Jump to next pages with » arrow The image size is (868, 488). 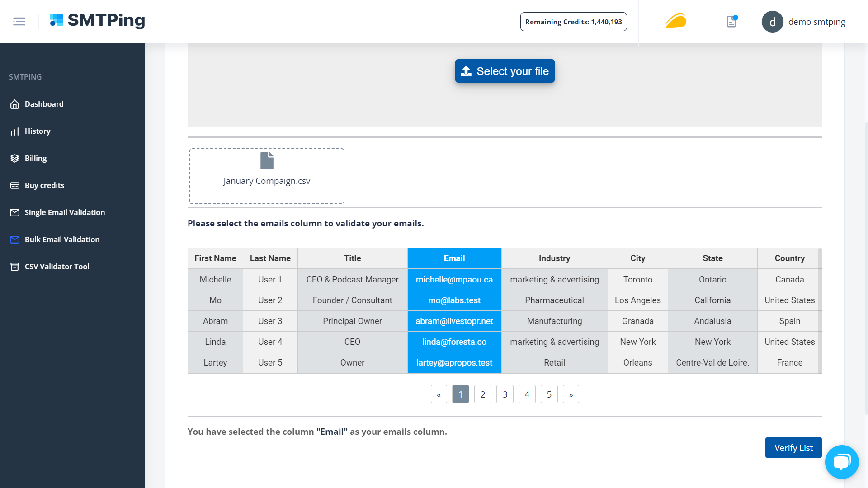point(571,394)
